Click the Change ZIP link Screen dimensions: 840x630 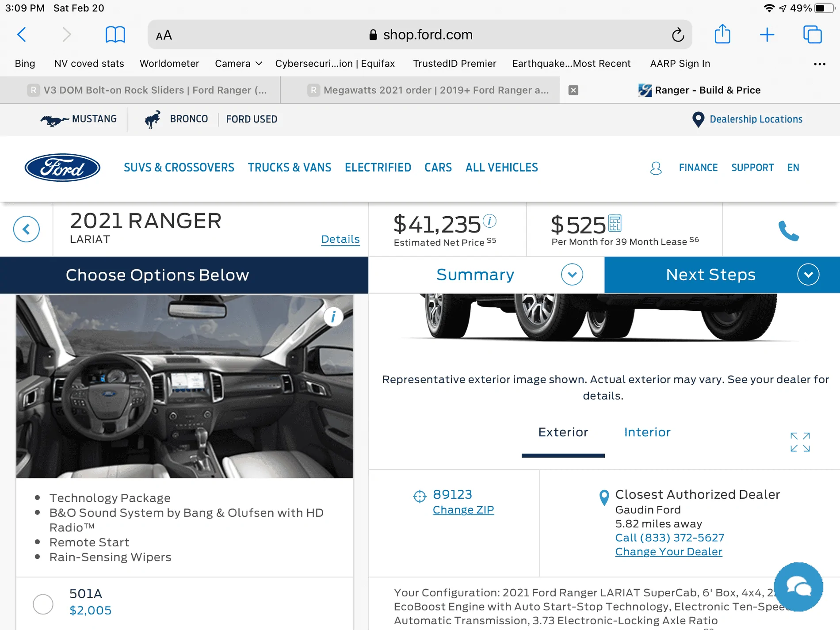tap(463, 510)
